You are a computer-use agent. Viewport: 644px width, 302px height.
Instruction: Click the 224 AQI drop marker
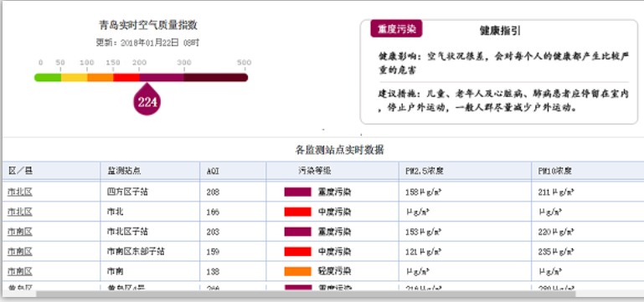pyautogui.click(x=147, y=100)
